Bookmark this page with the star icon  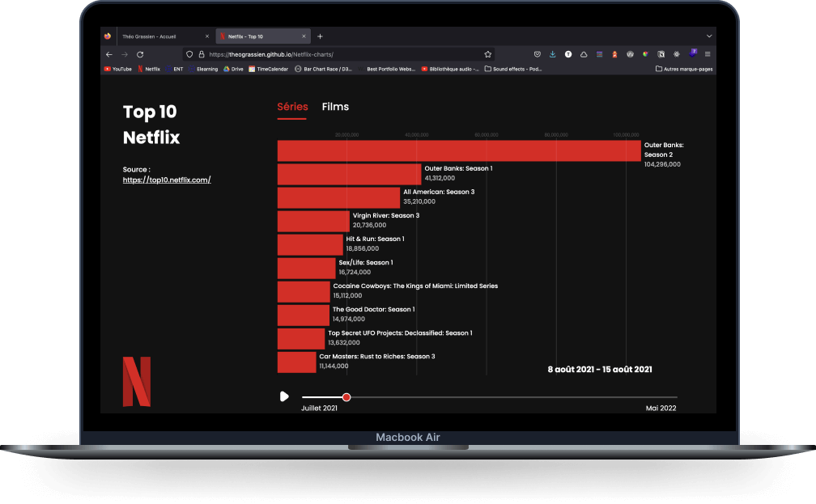[x=487, y=54]
